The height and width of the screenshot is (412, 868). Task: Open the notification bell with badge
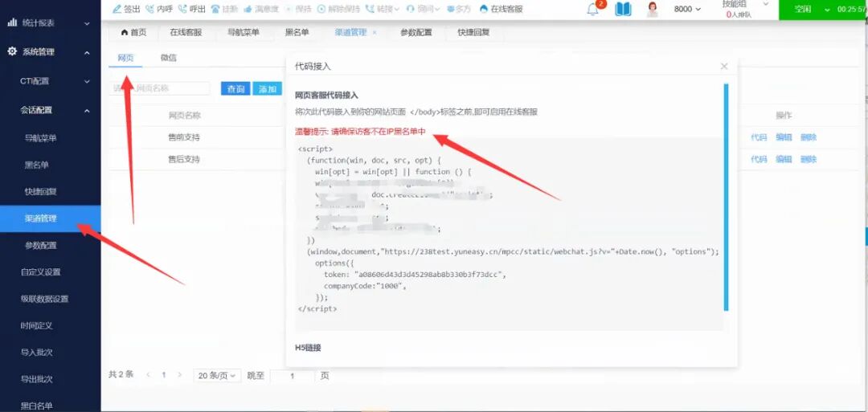point(593,9)
